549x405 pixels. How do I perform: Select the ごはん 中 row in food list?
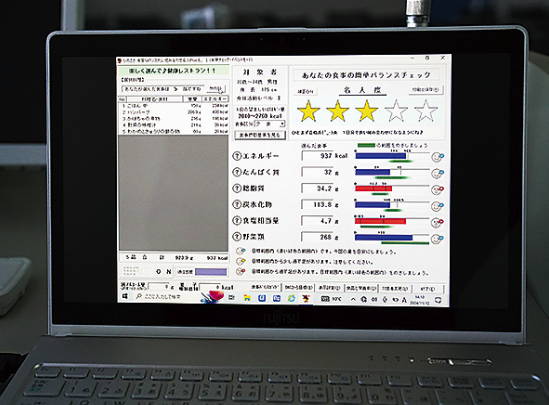[x=174, y=105]
